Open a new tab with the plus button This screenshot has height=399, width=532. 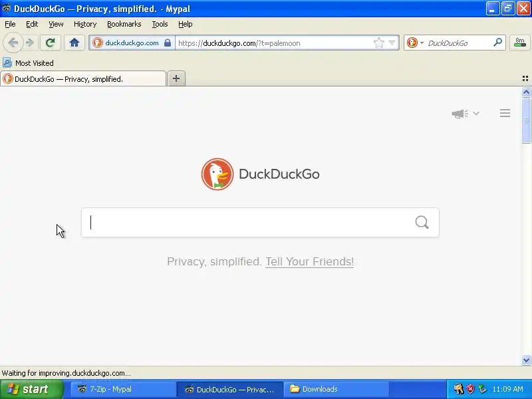tap(176, 78)
